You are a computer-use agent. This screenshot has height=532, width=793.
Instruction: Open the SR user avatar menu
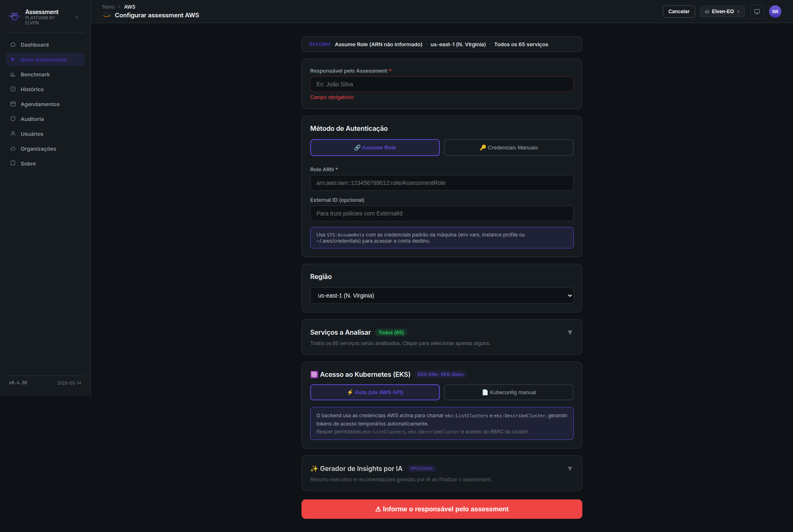775,12
